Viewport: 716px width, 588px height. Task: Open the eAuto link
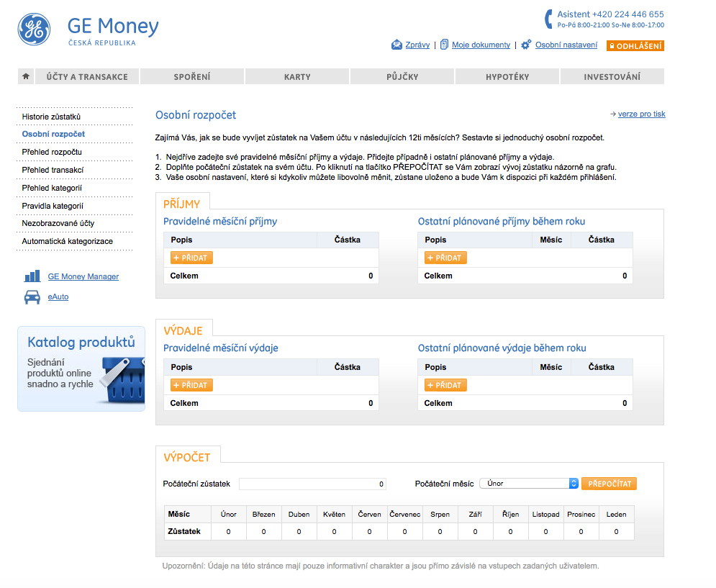[58, 297]
